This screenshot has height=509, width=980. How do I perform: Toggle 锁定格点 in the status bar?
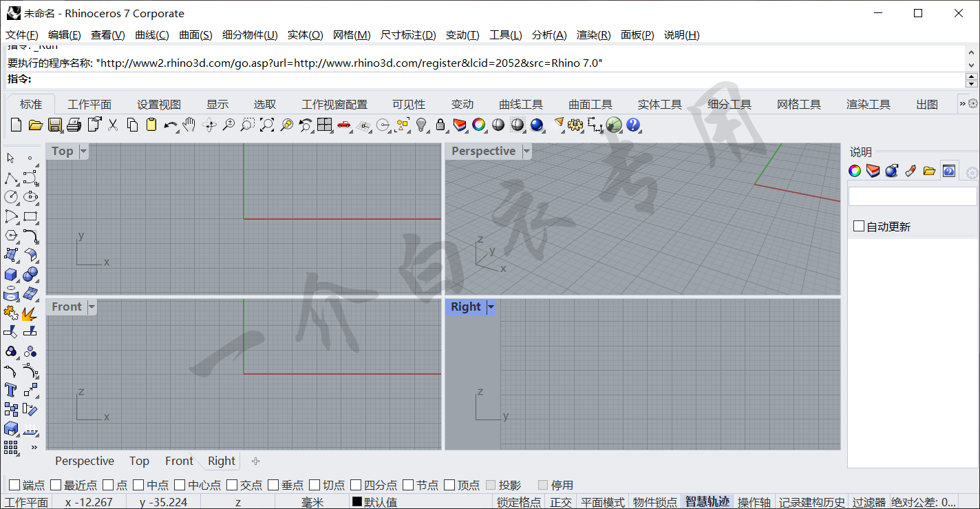pyautogui.click(x=519, y=502)
